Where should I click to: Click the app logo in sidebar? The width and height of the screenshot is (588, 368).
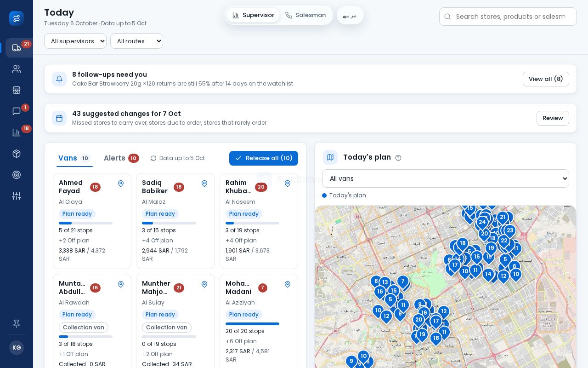click(17, 18)
